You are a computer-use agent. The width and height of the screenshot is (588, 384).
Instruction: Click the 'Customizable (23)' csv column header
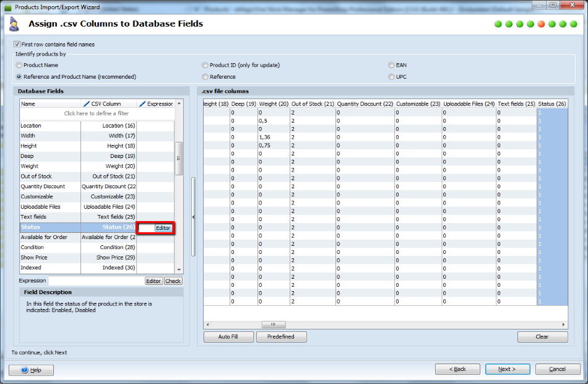click(x=418, y=104)
